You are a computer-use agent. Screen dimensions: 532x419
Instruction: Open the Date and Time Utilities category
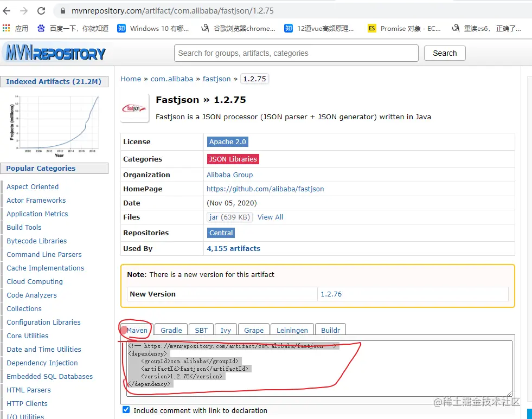click(44, 350)
